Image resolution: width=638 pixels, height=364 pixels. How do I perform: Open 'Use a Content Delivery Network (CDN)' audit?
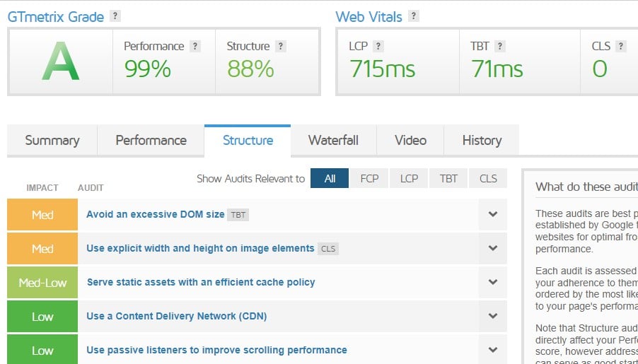coord(176,316)
